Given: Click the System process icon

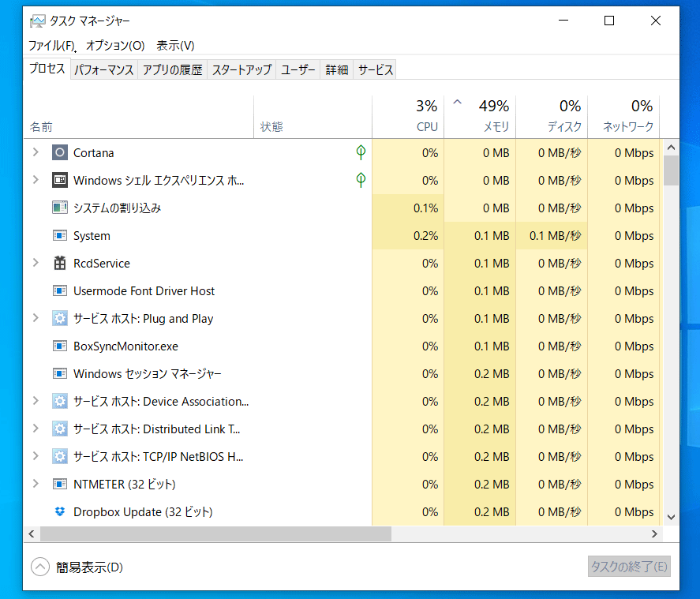Looking at the screenshot, I should click(60, 236).
